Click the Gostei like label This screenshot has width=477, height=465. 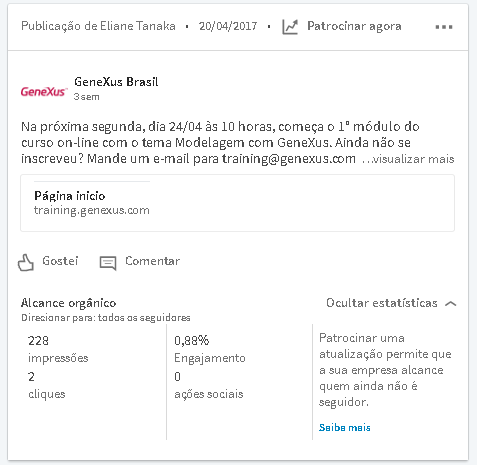pyautogui.click(x=60, y=261)
